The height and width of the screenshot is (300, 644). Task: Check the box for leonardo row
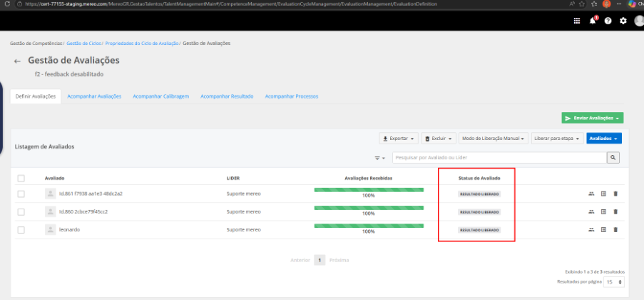[21, 230]
